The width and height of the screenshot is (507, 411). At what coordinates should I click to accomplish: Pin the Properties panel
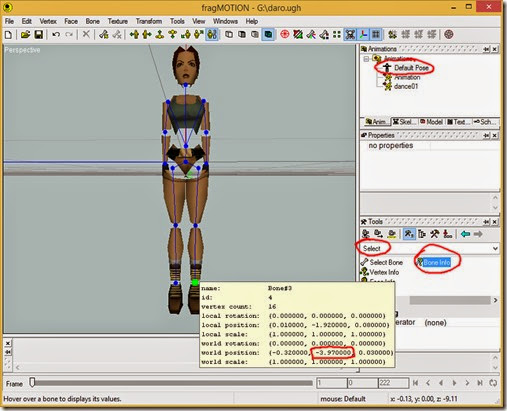[487, 135]
